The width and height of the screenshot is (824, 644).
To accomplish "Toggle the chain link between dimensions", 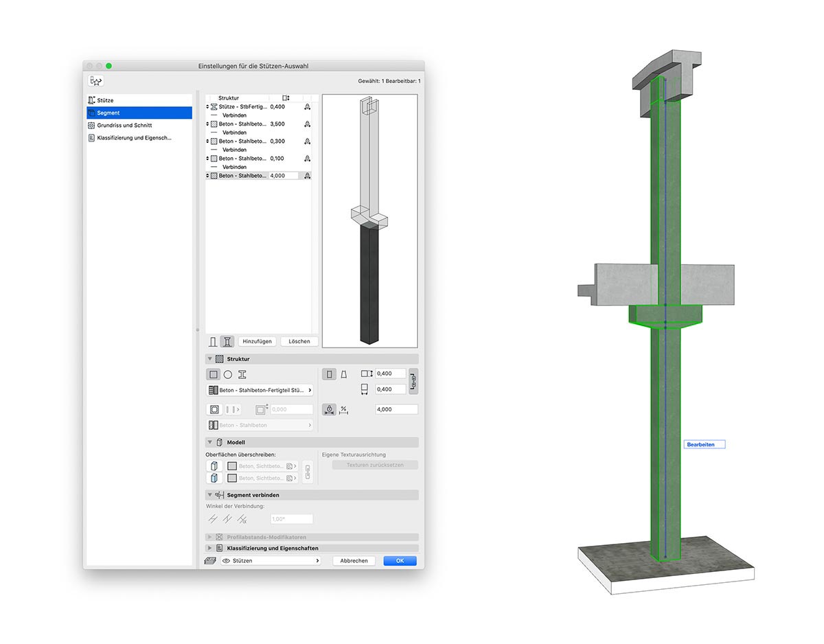I will tap(413, 381).
